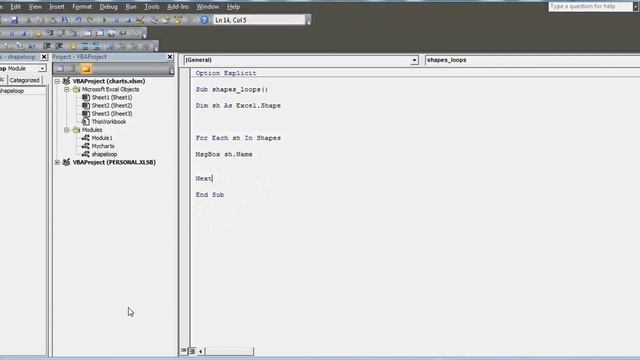Click the View Object icon in the Project panel
Viewport: 640px width, 360px height.
73,69
